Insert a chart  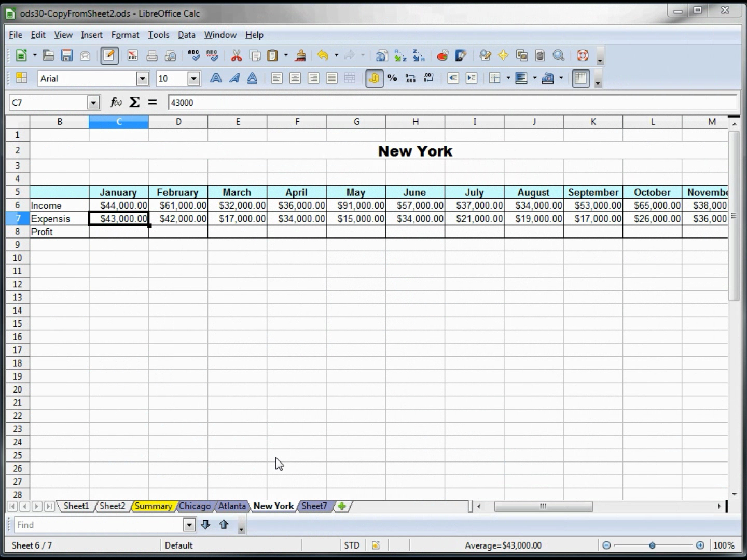pos(442,55)
